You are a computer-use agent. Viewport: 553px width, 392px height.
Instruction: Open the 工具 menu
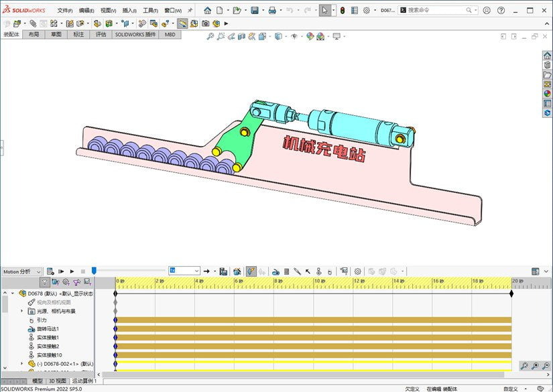150,11
